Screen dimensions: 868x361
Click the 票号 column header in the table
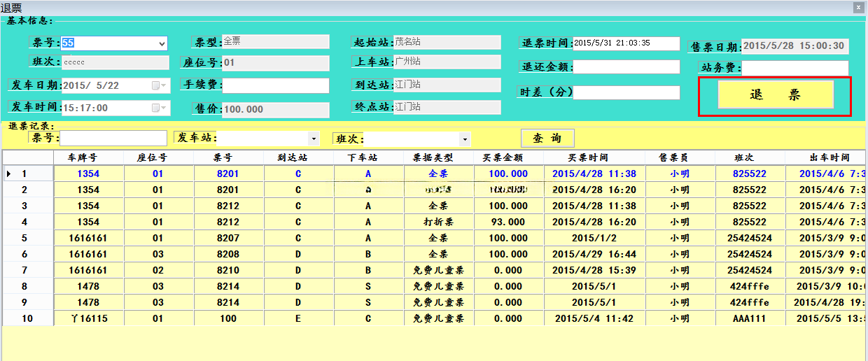pyautogui.click(x=229, y=157)
